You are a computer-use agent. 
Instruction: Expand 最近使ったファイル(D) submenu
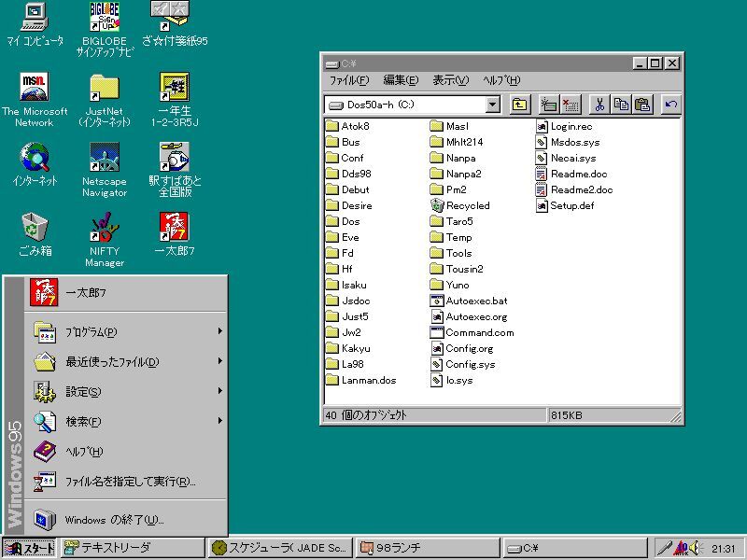click(x=126, y=361)
